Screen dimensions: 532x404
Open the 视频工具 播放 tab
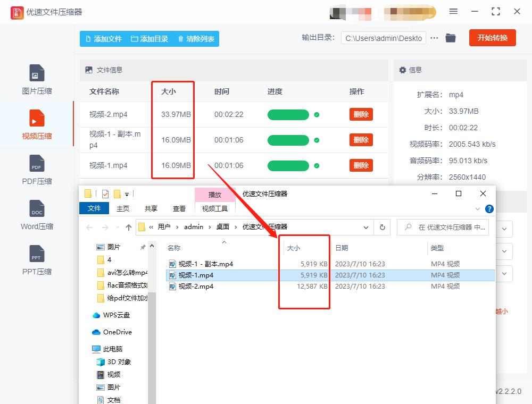tap(214, 195)
